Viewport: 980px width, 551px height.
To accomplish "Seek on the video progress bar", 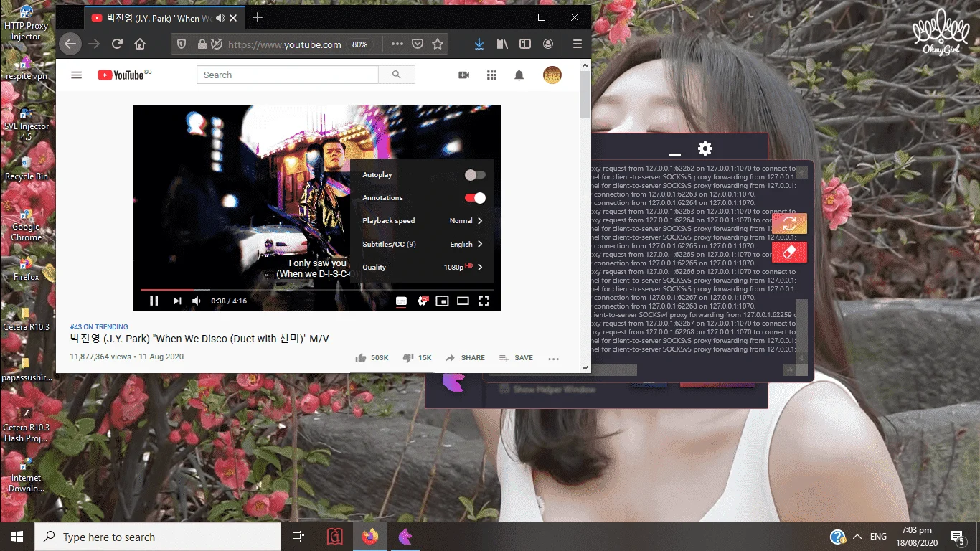I will (x=316, y=290).
